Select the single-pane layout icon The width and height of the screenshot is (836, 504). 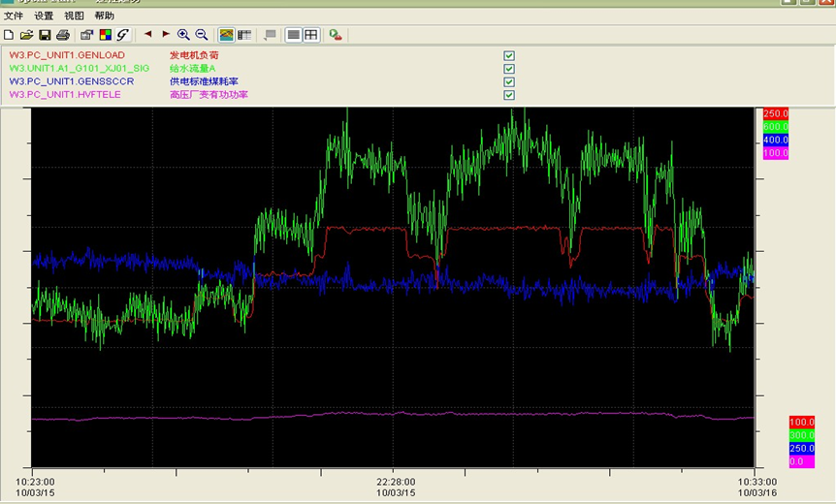[293, 35]
